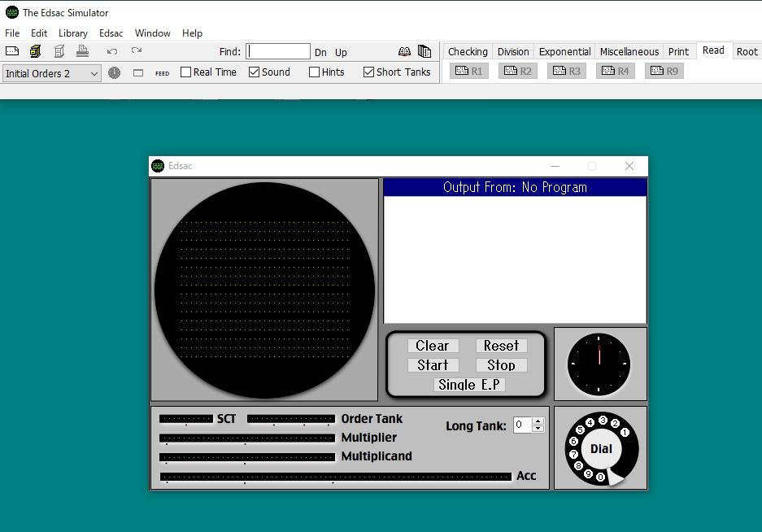762x532 pixels.
Task: Open the Initial Orders 2 dropdown
Action: (x=51, y=73)
